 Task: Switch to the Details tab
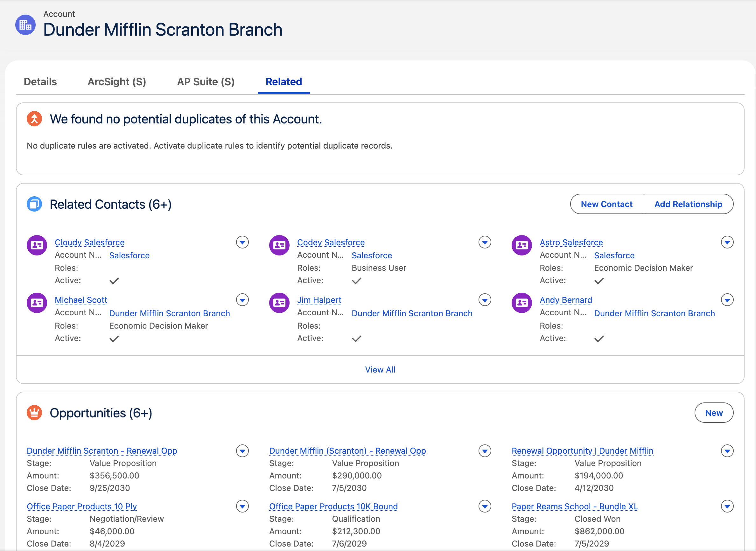click(x=40, y=82)
